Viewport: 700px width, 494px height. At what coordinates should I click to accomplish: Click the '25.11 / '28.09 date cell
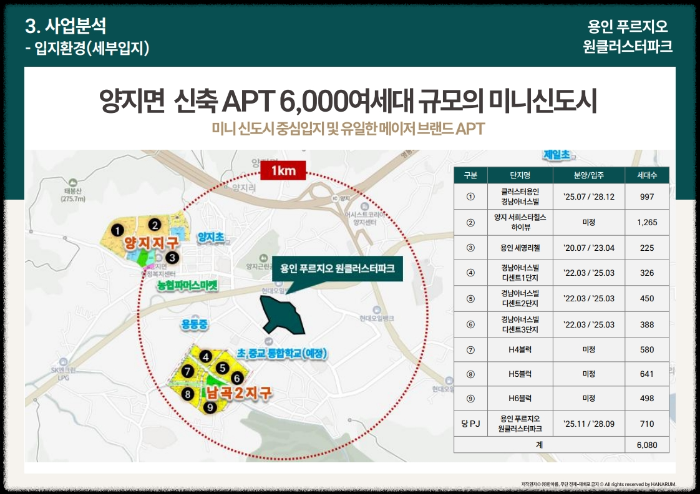tap(589, 423)
